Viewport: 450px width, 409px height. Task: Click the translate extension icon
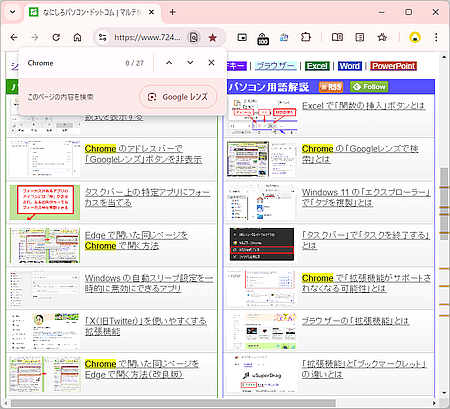[284, 37]
